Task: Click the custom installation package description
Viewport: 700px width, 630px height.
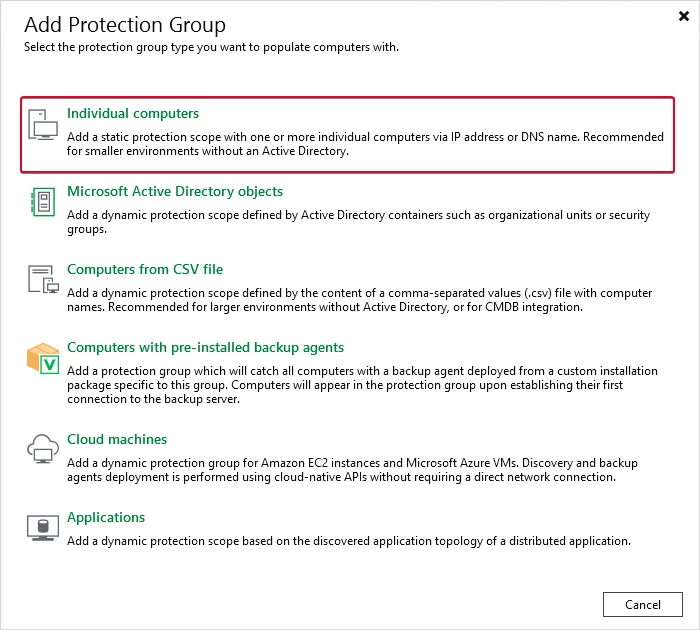Action: coord(362,385)
